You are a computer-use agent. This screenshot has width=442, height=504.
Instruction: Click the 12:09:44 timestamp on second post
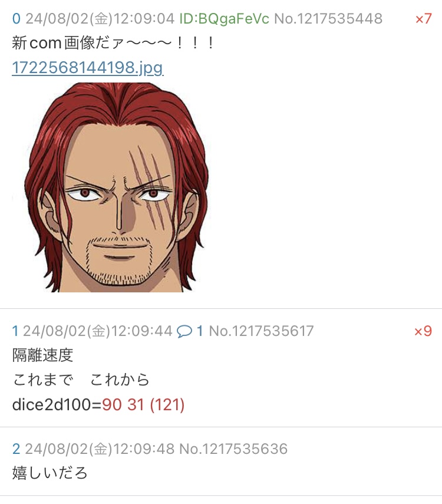point(142,331)
